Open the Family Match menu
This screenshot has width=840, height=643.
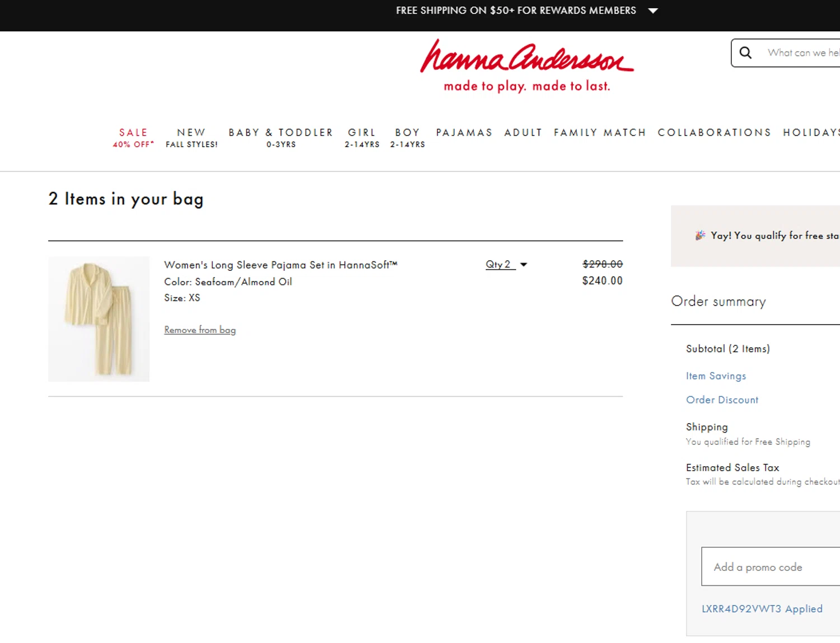[x=600, y=133]
